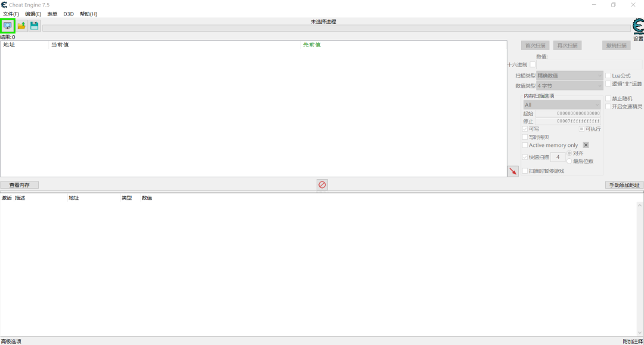The width and height of the screenshot is (644, 345).
Task: Enable the Lua公式 checkbox
Action: pyautogui.click(x=608, y=76)
